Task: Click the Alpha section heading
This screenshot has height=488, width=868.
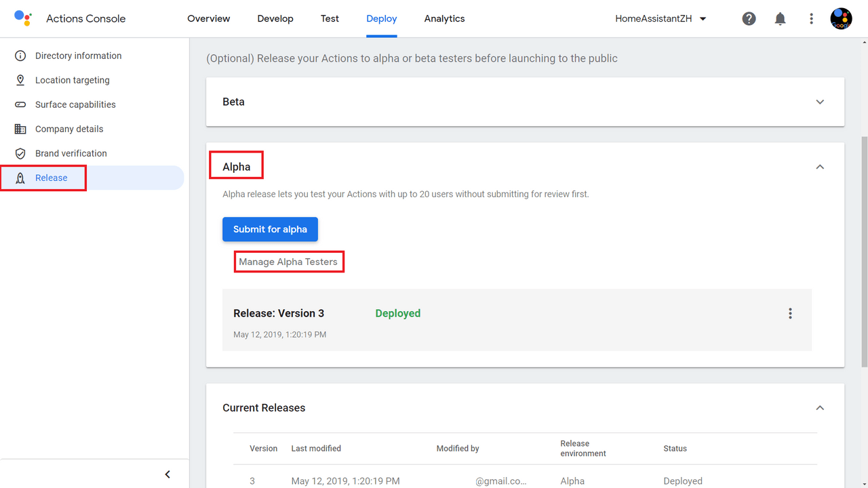Action: tap(237, 167)
